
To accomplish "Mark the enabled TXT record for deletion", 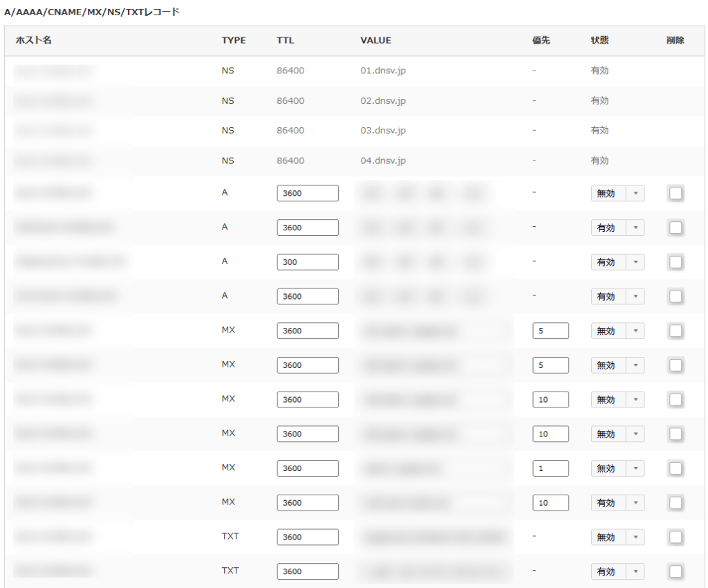I will coord(676,571).
